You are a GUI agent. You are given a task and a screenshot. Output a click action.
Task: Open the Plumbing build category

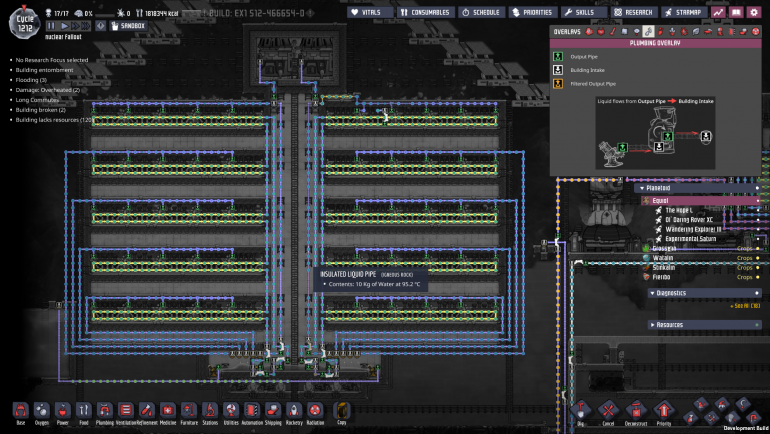104,411
